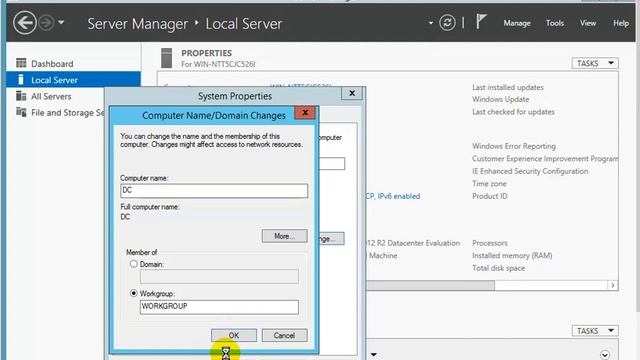Screen dimensions: 640x360
Task: Click the forward navigation arrow
Action: point(47,22)
